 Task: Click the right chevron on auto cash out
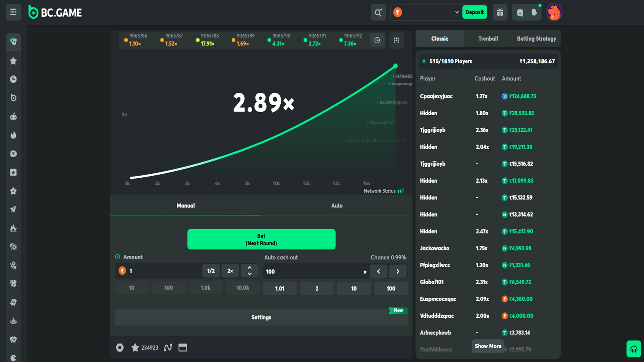398,271
